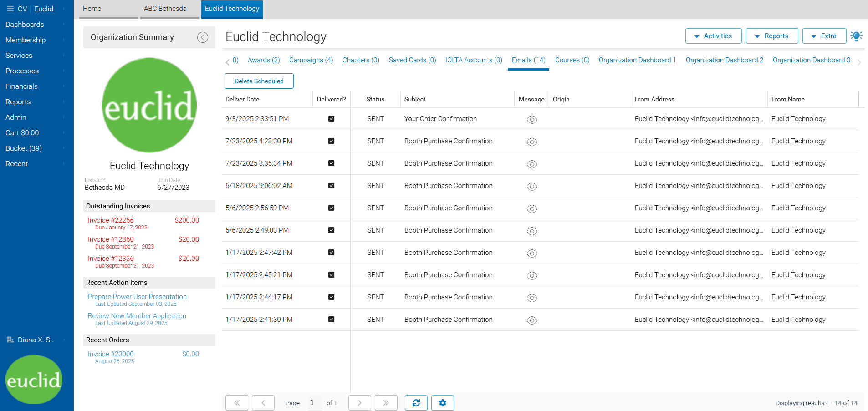This screenshot has height=411, width=868.
Task: View message for 7/23/2025 4:23:30 PM email
Action: pos(532,142)
